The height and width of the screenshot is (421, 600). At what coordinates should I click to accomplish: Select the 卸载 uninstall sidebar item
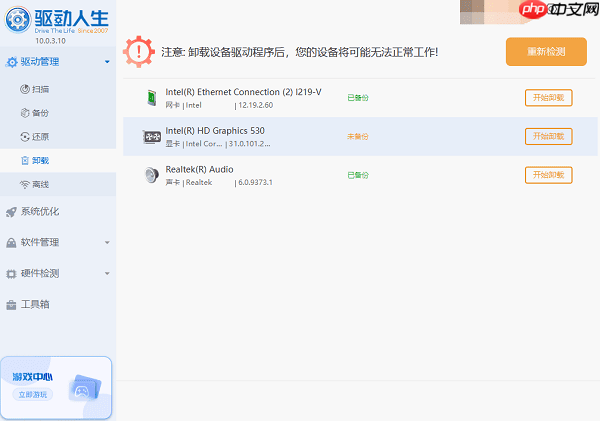40,161
